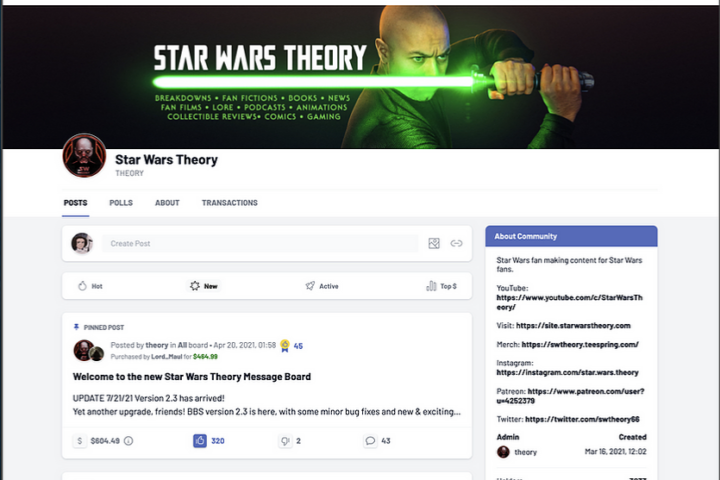Sort posts by Active
Viewport: 720px width, 480px height.
[x=322, y=286]
